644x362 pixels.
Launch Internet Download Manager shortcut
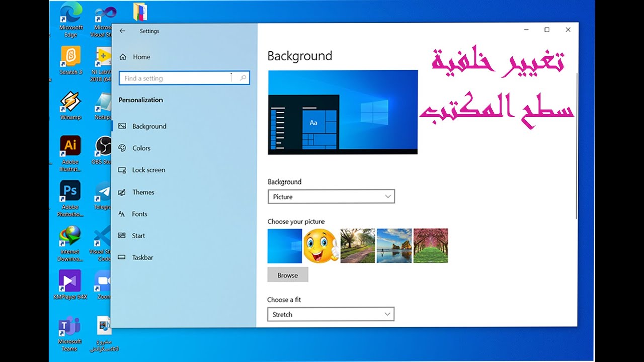70,243
